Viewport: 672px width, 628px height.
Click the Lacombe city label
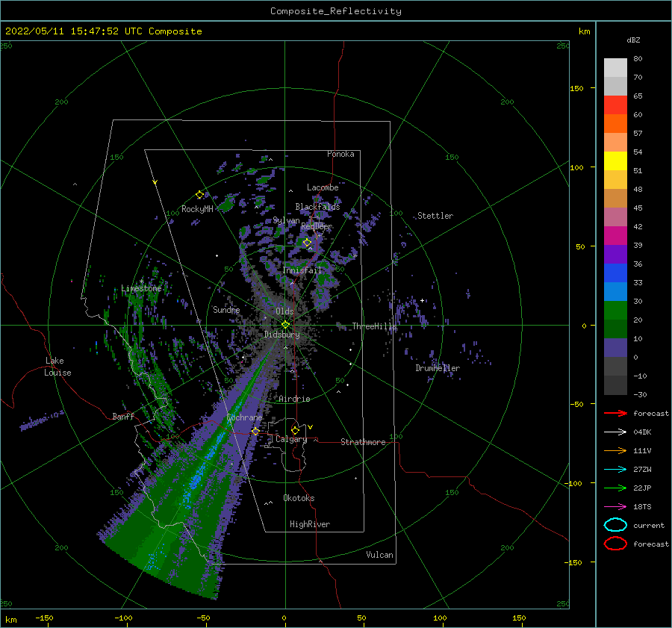[323, 187]
